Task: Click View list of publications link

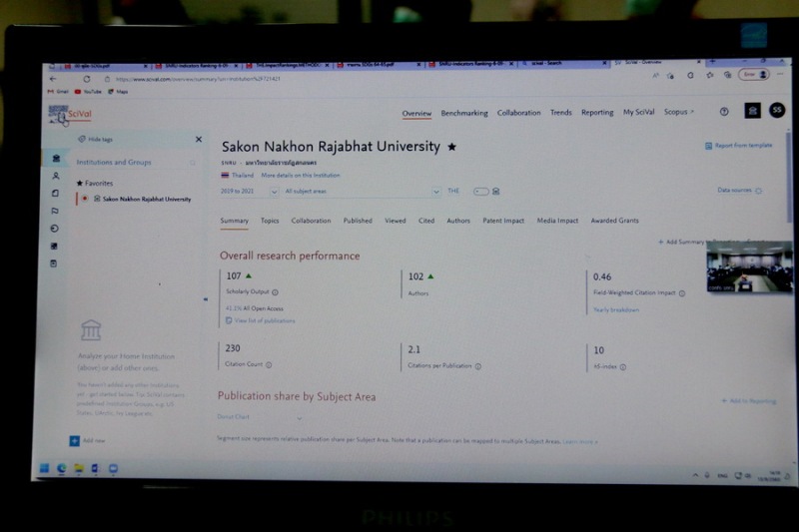Action: coord(264,320)
